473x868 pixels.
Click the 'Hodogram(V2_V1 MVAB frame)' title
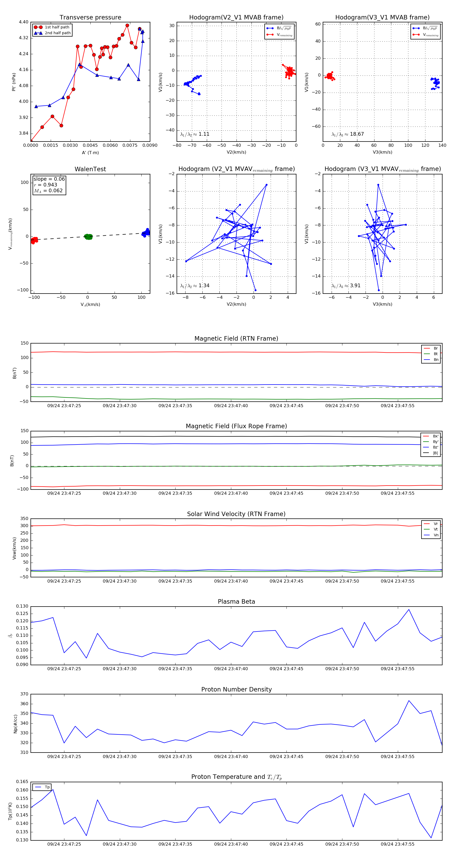tap(236, 17)
